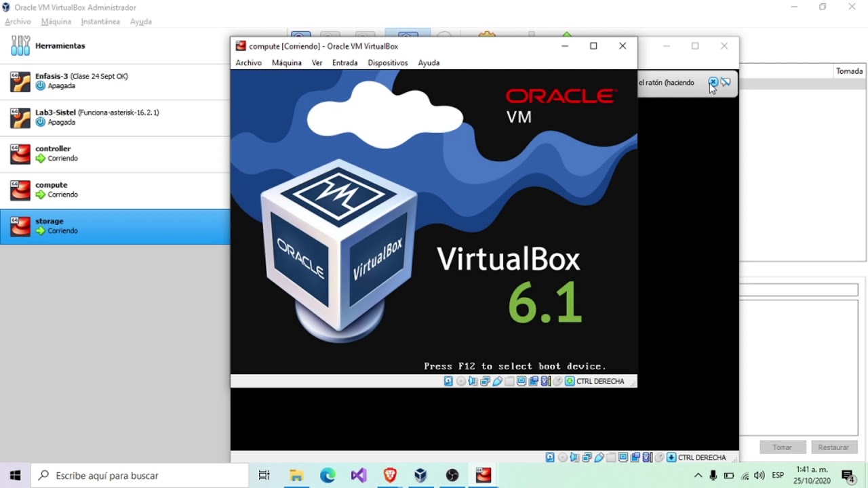This screenshot has height=488, width=868.
Task: Open USB devices indicator in compute window status bar
Action: (x=498, y=381)
